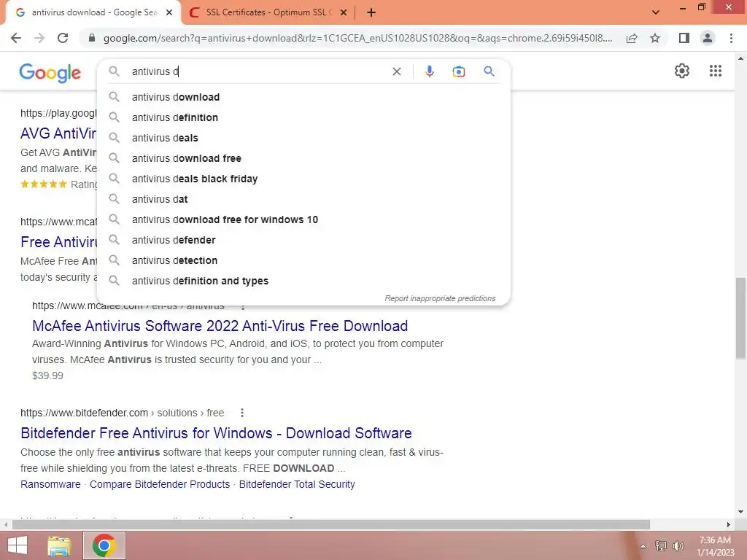The image size is (747, 560).
Task: Open network status tray icon
Action: [660, 546]
